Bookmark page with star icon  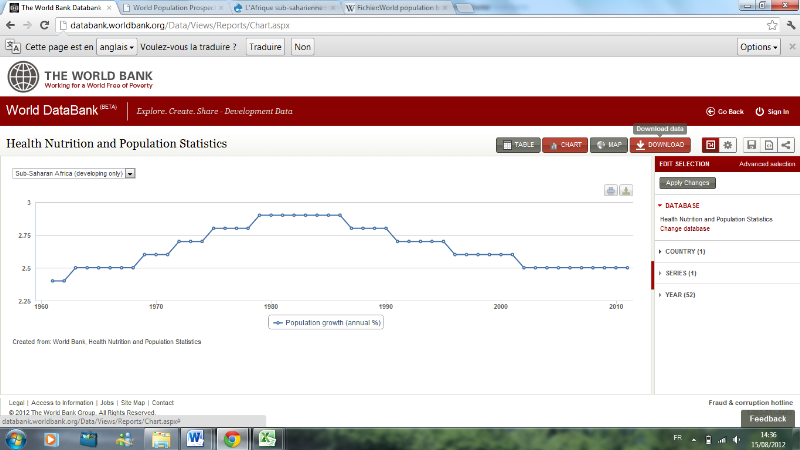click(x=772, y=25)
